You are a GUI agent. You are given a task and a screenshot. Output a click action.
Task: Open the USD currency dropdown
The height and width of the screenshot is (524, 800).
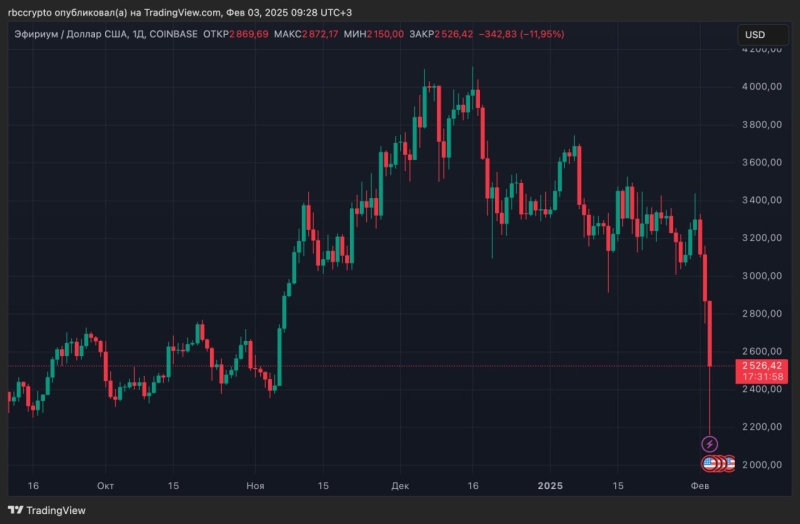pos(755,35)
